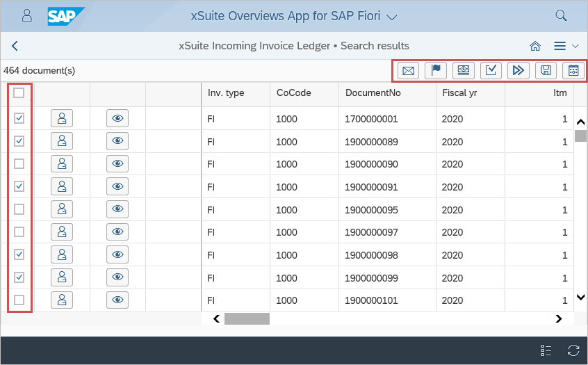Click the vertical scrollbar down arrow
Image resolution: width=588 pixels, height=365 pixels.
click(x=580, y=297)
